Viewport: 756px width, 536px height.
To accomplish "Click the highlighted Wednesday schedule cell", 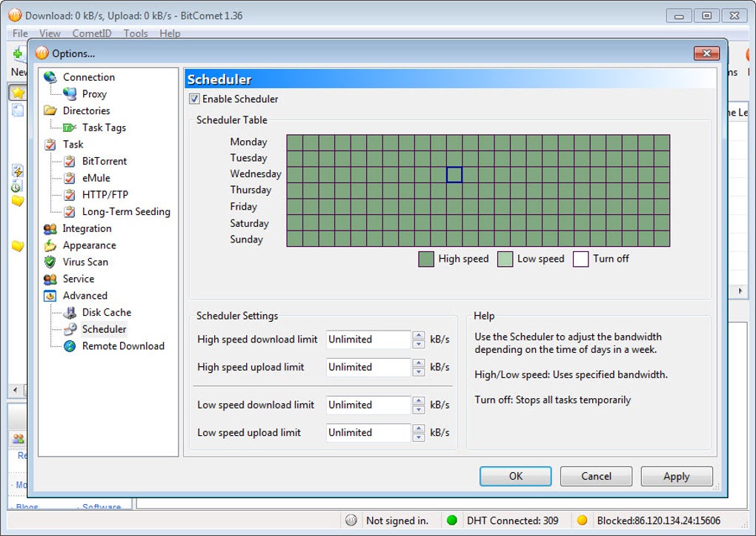I will tap(454, 175).
